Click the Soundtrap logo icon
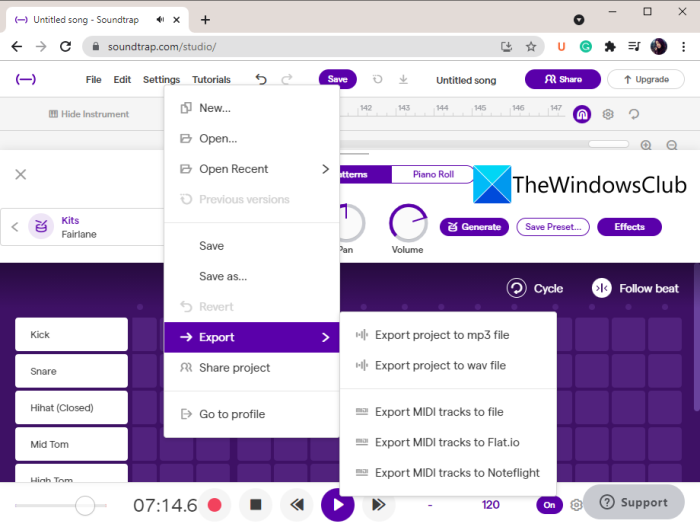 (x=26, y=79)
